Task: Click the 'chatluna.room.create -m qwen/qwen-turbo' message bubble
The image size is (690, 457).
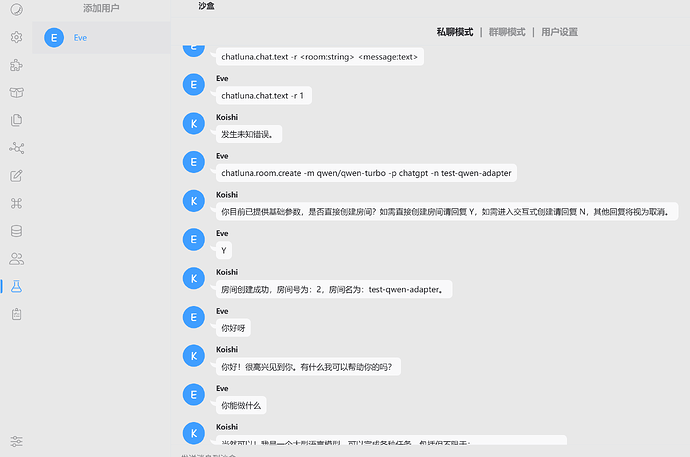Action: pos(366,173)
